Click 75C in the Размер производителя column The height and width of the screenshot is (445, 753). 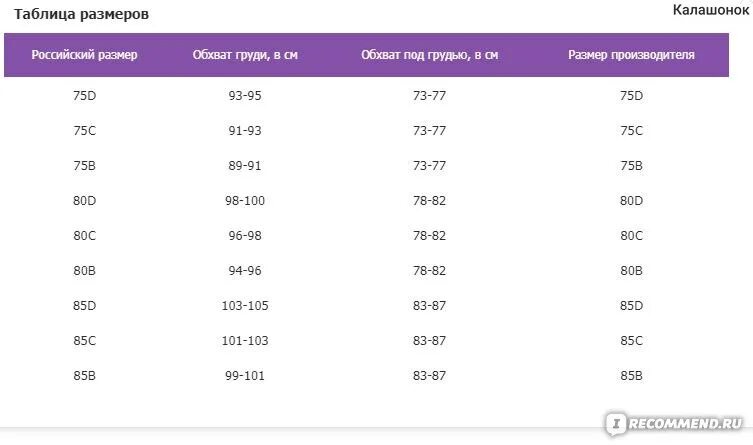pyautogui.click(x=632, y=131)
